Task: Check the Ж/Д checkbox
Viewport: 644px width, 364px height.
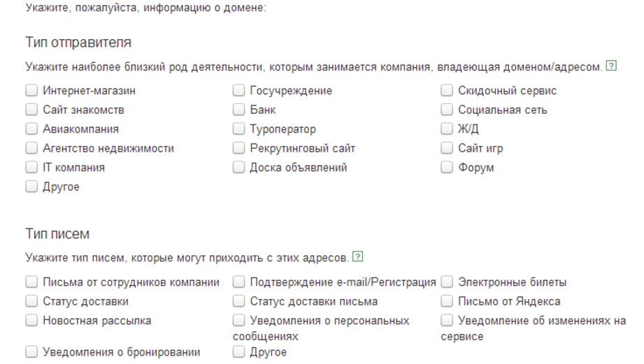Action: pos(448,129)
